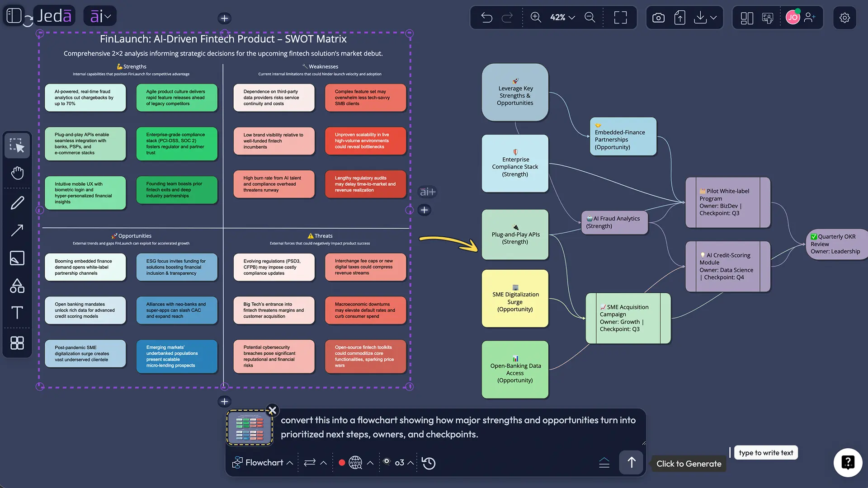Image resolution: width=868 pixels, height=488 pixels.
Task: Click the attached SWOT matrix thumbnail
Action: 249,428
